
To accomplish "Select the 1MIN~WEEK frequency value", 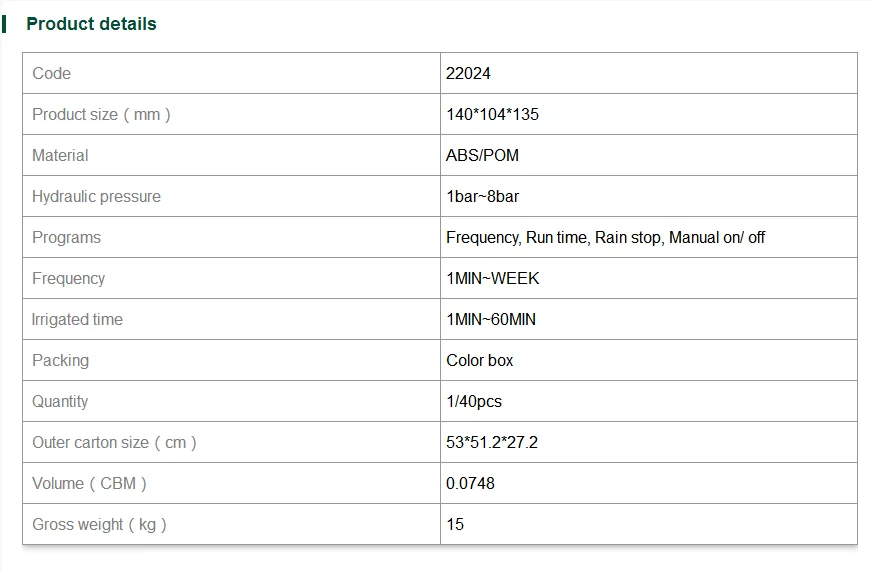I will click(492, 278).
